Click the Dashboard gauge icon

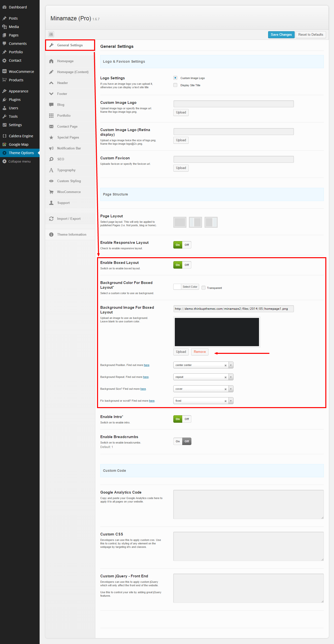point(4,7)
